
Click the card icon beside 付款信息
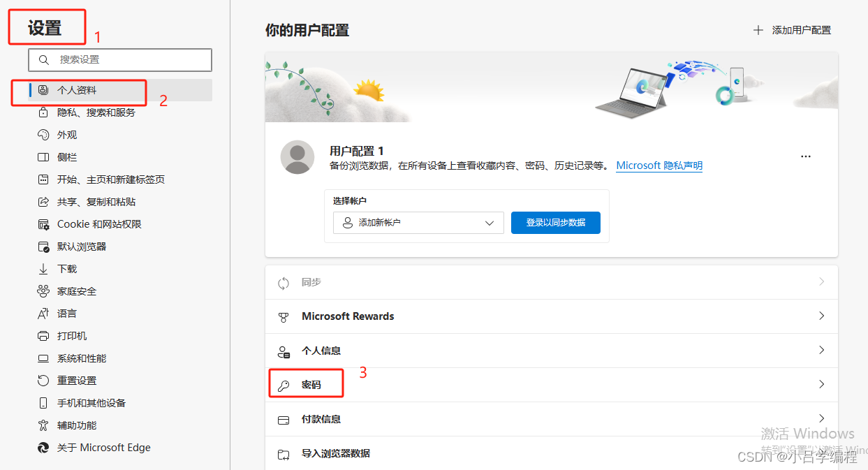284,420
